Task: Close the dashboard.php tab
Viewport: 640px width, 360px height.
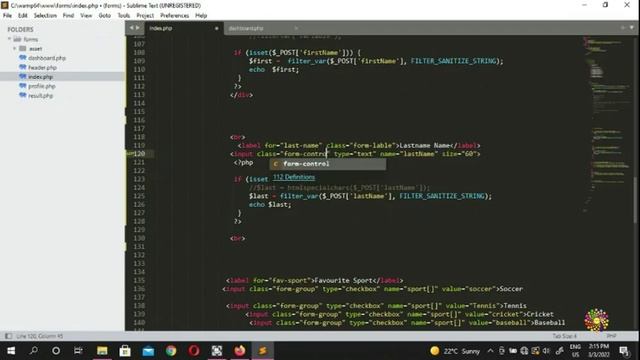Action: [x=296, y=28]
